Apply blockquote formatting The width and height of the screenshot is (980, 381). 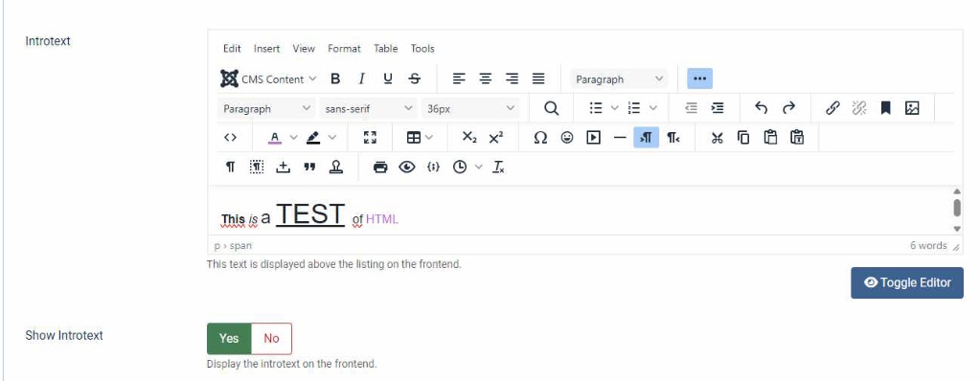[309, 167]
